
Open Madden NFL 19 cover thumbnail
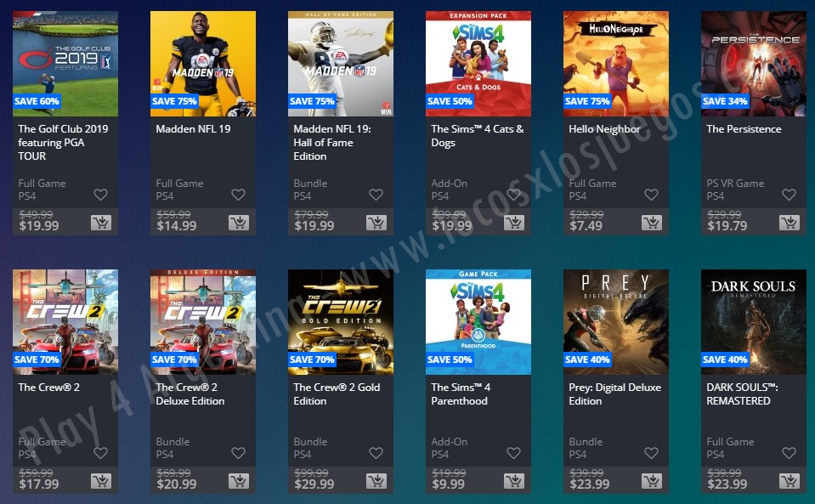203,64
